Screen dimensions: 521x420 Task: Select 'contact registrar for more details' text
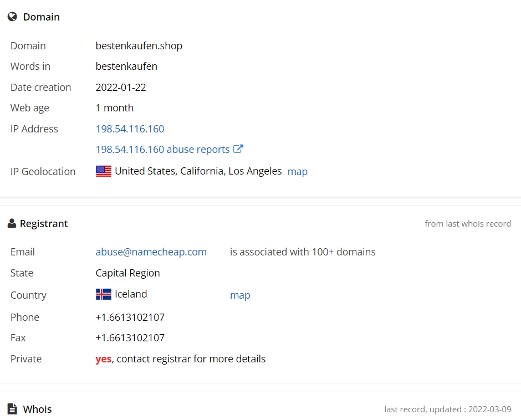click(x=191, y=359)
